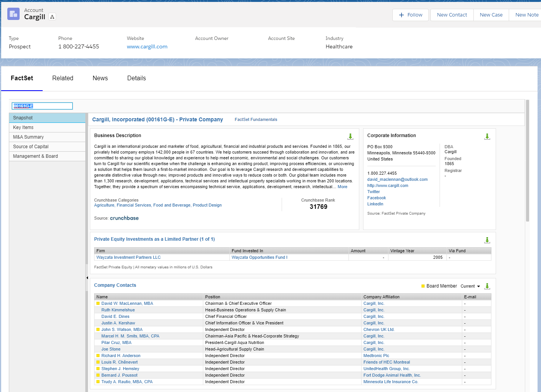Open the News tab
Screen dimensions: 541x392
(x=100, y=78)
